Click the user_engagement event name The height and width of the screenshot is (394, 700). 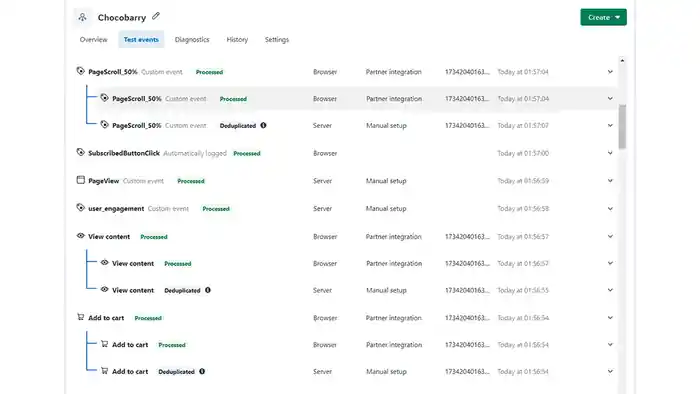click(x=116, y=208)
